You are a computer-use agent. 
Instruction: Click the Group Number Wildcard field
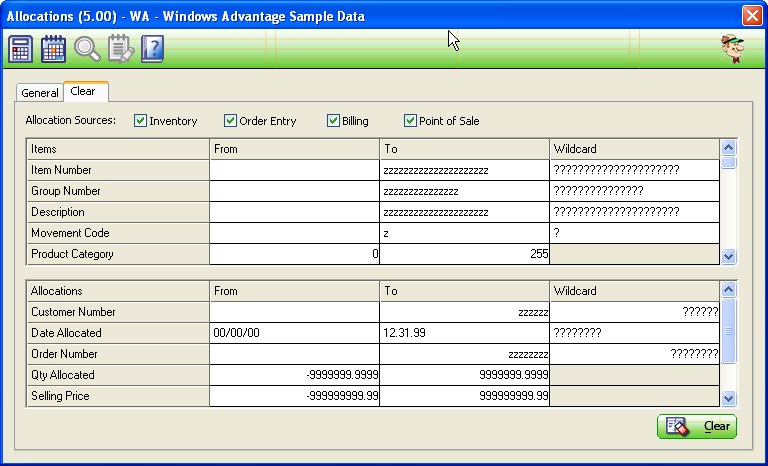click(634, 191)
